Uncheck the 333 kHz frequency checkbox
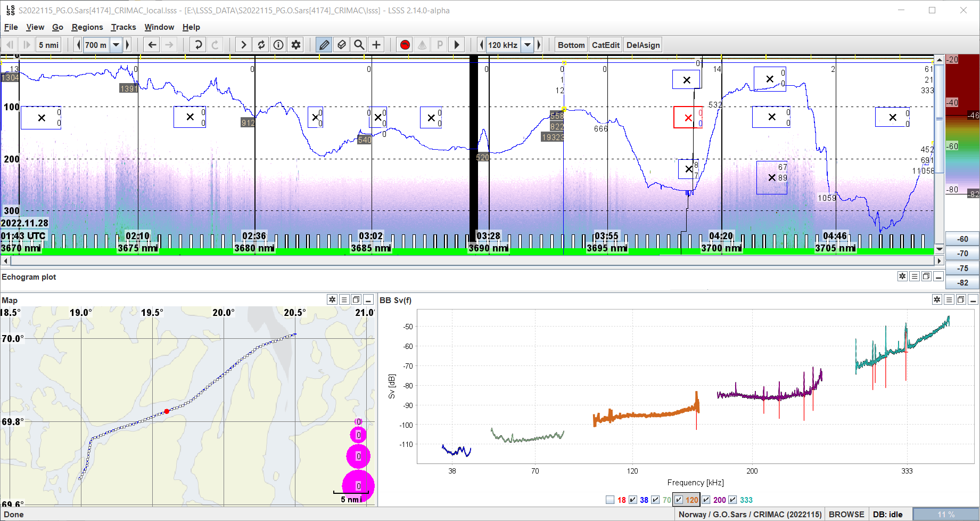This screenshot has height=521, width=980. 733,500
